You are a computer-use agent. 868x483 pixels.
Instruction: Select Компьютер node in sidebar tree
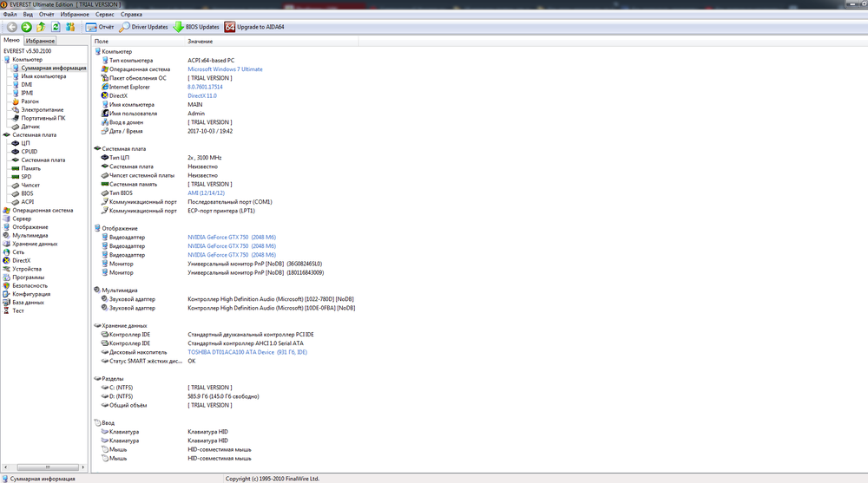click(x=27, y=59)
